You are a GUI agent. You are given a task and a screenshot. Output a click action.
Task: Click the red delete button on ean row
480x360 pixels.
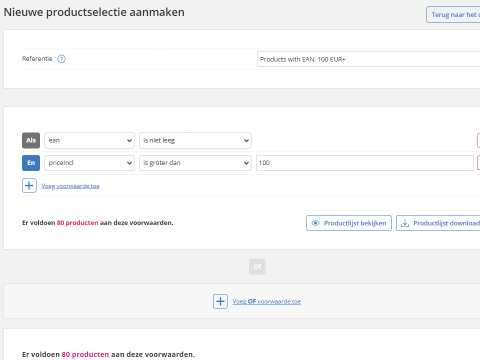coord(479,140)
